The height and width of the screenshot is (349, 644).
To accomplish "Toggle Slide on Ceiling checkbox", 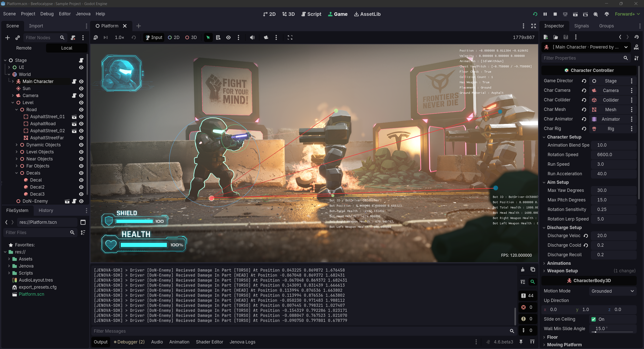I will tap(594, 319).
